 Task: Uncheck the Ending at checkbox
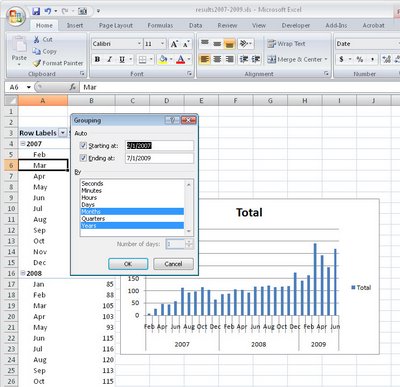tap(83, 158)
